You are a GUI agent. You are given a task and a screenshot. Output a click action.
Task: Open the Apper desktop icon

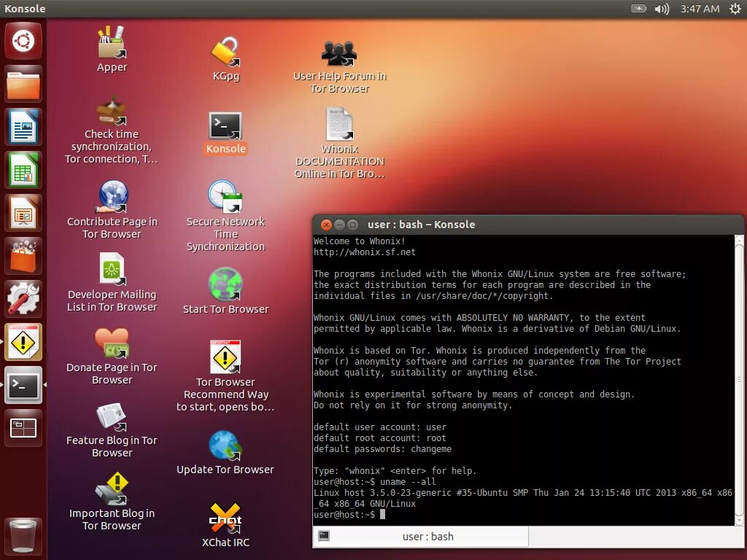(x=112, y=49)
